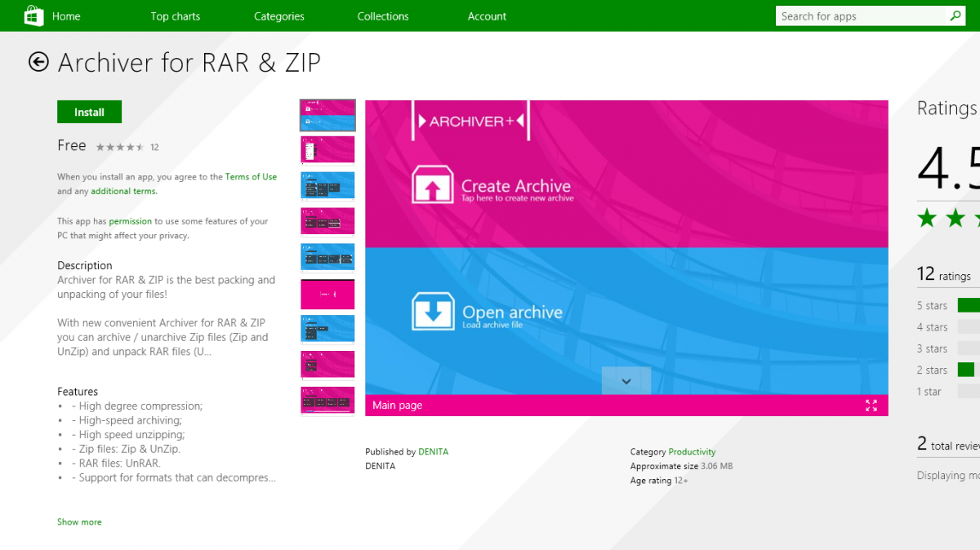Click the '12 ratings' text

944,274
